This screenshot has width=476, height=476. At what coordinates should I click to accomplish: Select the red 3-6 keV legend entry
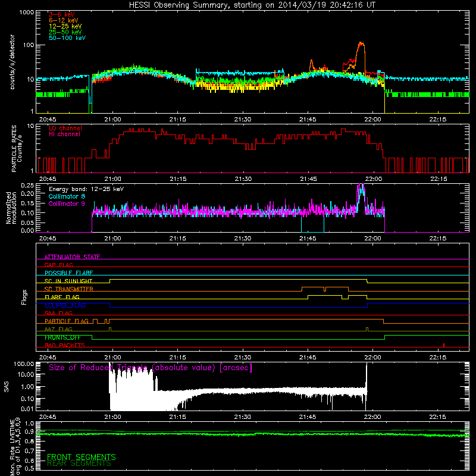click(62, 14)
